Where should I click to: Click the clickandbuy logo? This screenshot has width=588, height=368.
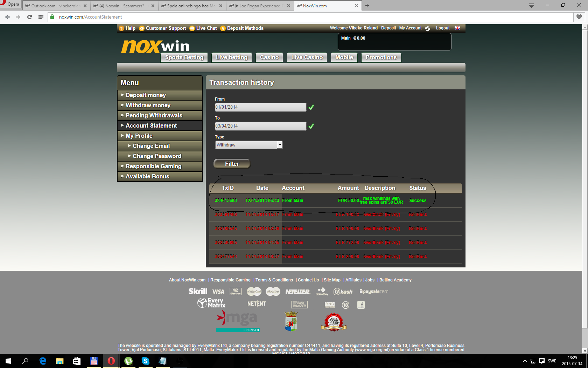[x=322, y=291]
